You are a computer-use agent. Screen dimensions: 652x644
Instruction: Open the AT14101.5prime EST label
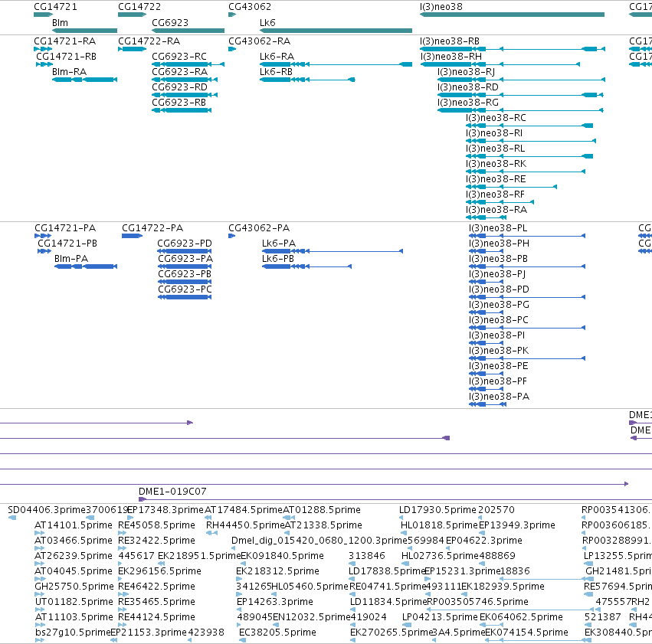pos(74,525)
